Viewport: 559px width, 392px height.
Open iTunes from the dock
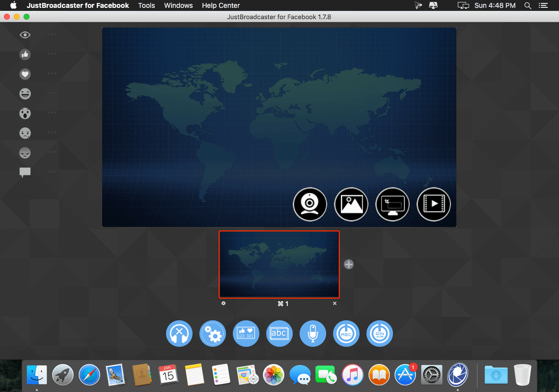[353, 375]
